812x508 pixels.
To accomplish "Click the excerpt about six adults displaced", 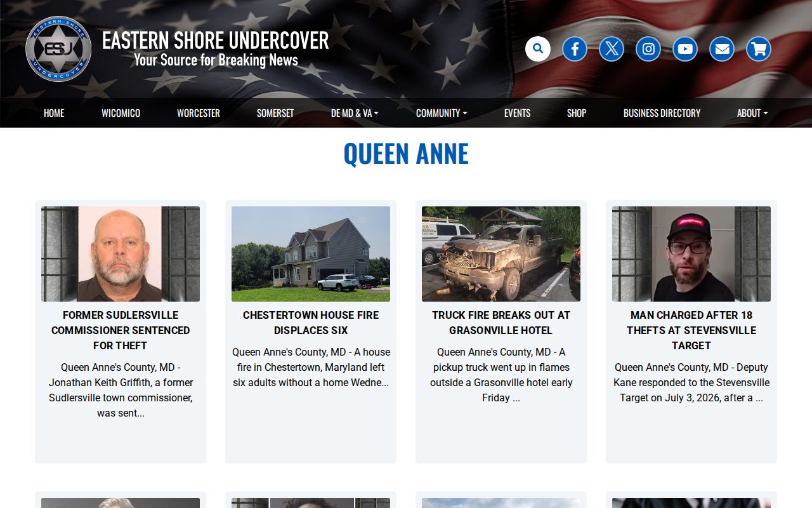I will pos(311,367).
